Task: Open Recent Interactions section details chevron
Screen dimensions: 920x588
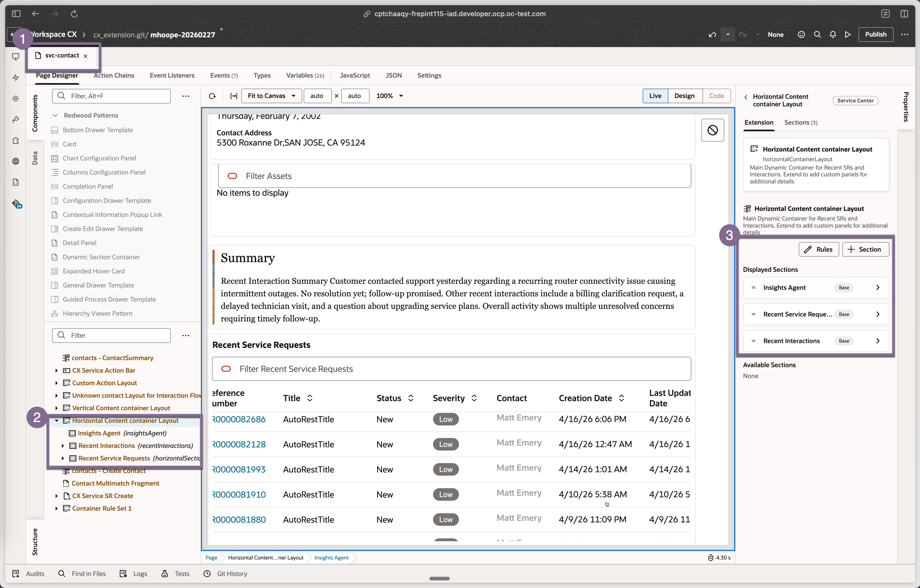Action: pos(878,341)
